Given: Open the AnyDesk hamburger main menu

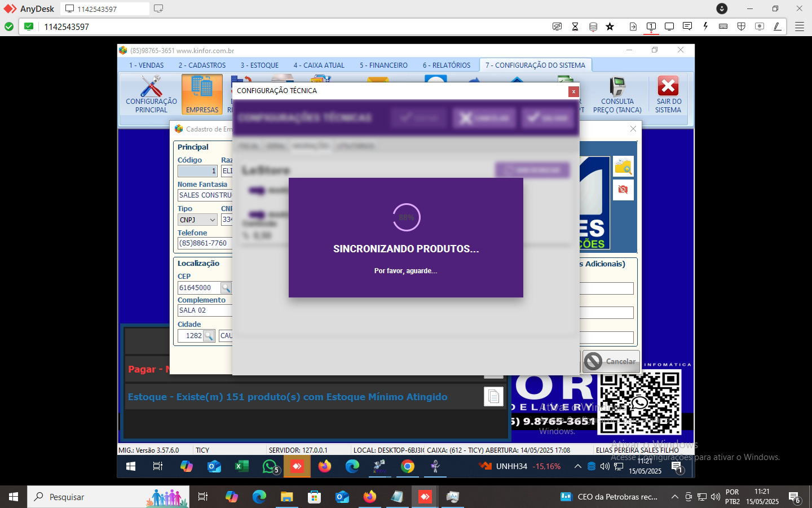Looking at the screenshot, I should pos(800,27).
